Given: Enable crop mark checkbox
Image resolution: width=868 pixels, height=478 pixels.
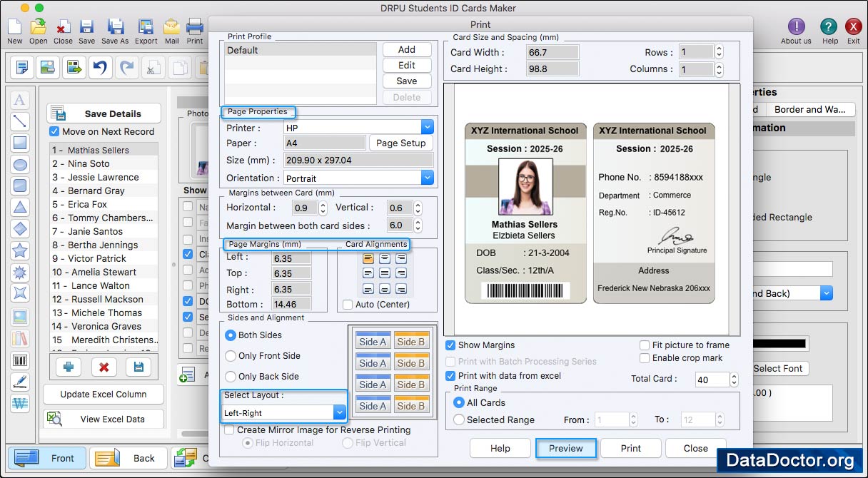Looking at the screenshot, I should click(645, 358).
